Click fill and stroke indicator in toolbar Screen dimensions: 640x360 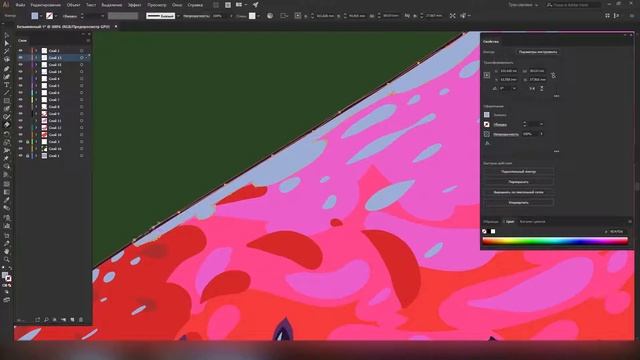tap(7, 277)
